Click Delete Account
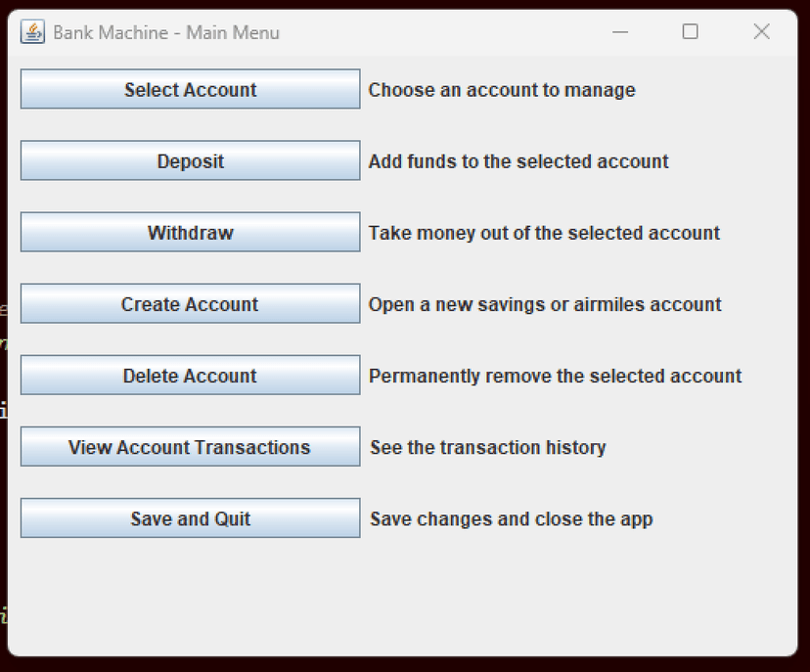 pos(190,375)
